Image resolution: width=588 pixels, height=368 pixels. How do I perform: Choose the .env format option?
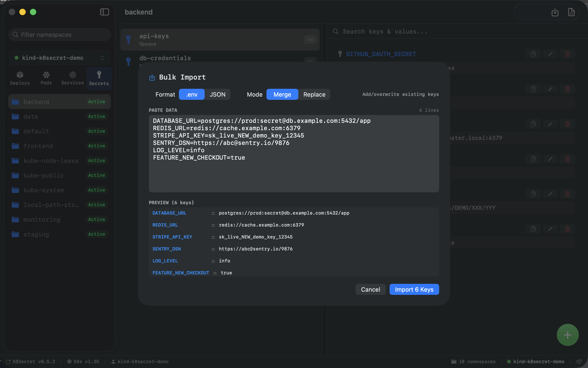(192, 95)
